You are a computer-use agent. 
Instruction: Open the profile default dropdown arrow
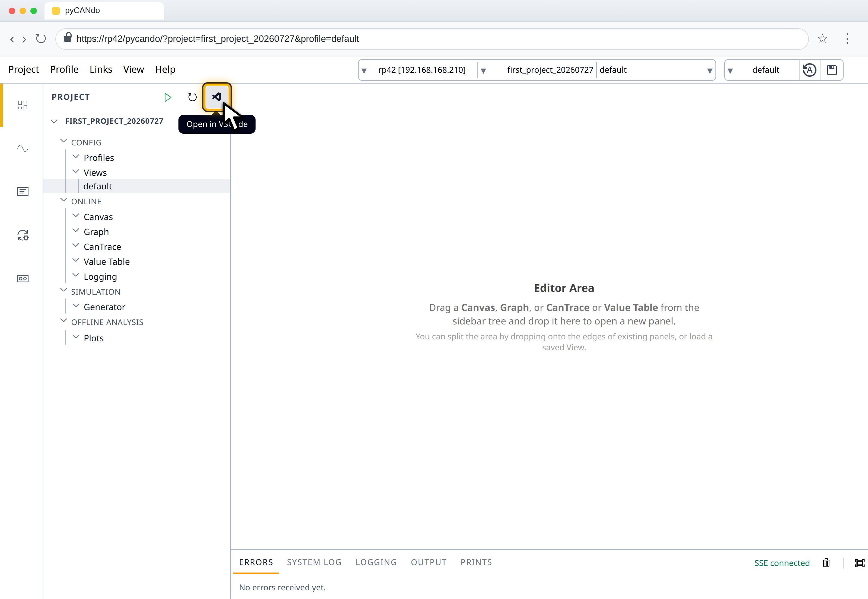[x=710, y=71]
